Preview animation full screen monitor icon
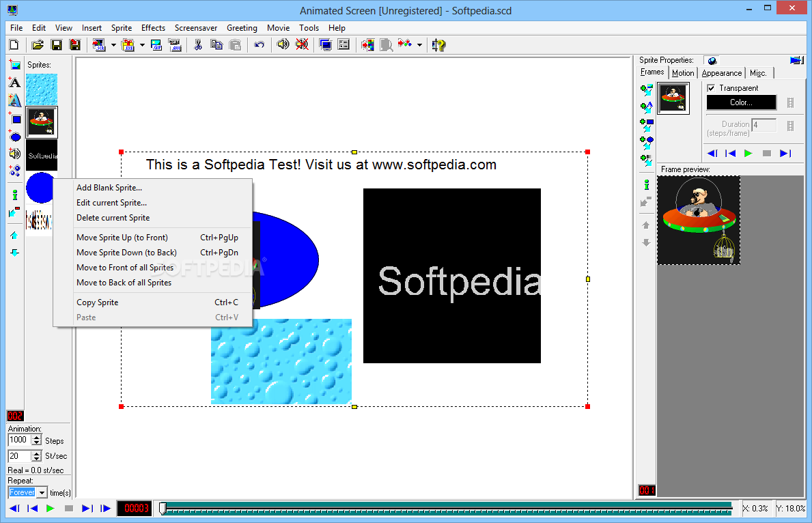The height and width of the screenshot is (523, 812). tap(325, 45)
